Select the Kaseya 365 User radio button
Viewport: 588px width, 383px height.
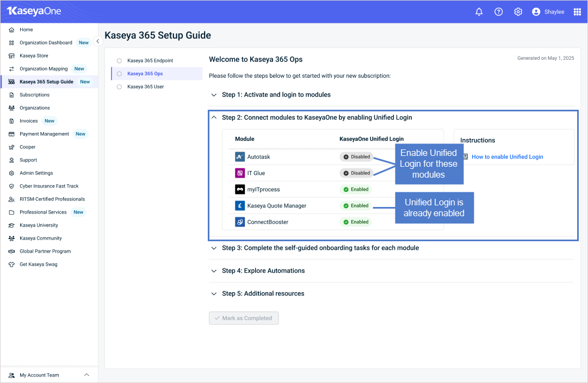pyautogui.click(x=119, y=87)
